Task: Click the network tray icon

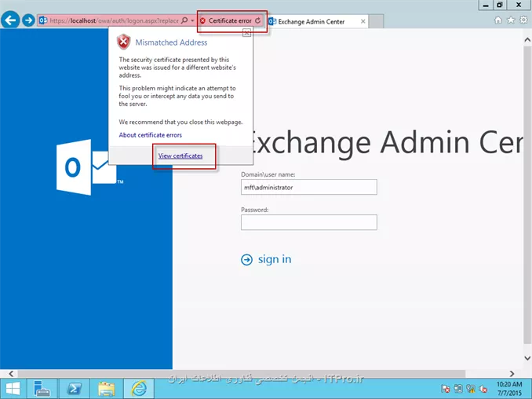Action: pos(470,389)
